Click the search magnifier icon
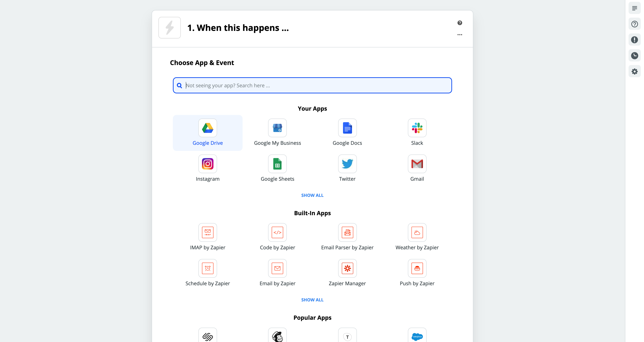The image size is (644, 342). [x=179, y=85]
